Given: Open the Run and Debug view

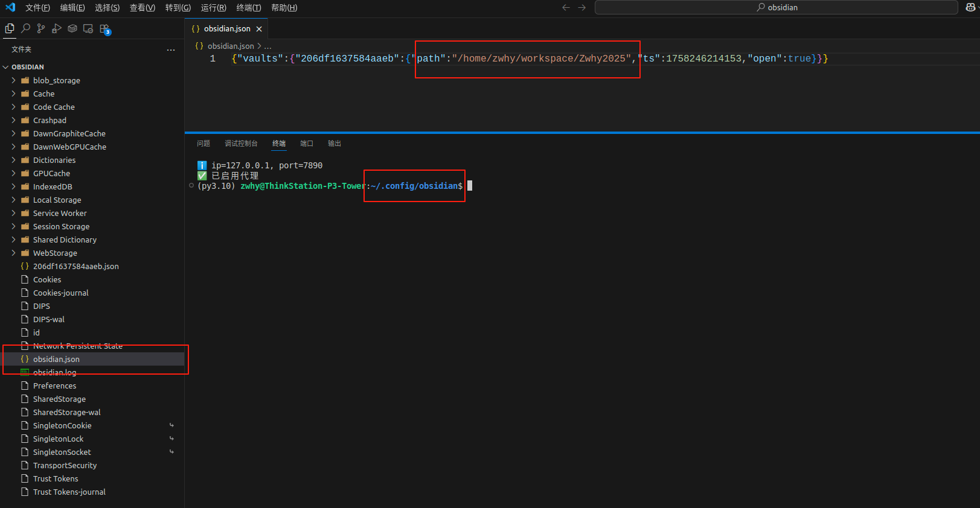Looking at the screenshot, I should coord(57,28).
